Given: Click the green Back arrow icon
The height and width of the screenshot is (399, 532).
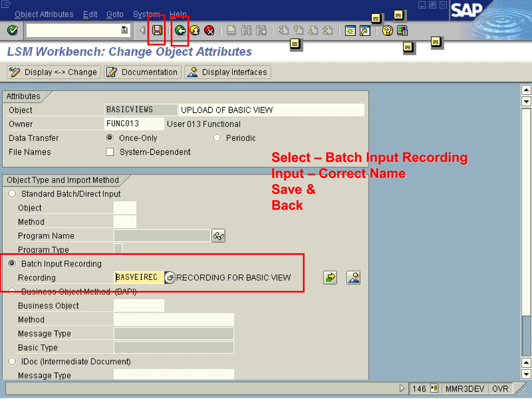Looking at the screenshot, I should click(x=180, y=30).
